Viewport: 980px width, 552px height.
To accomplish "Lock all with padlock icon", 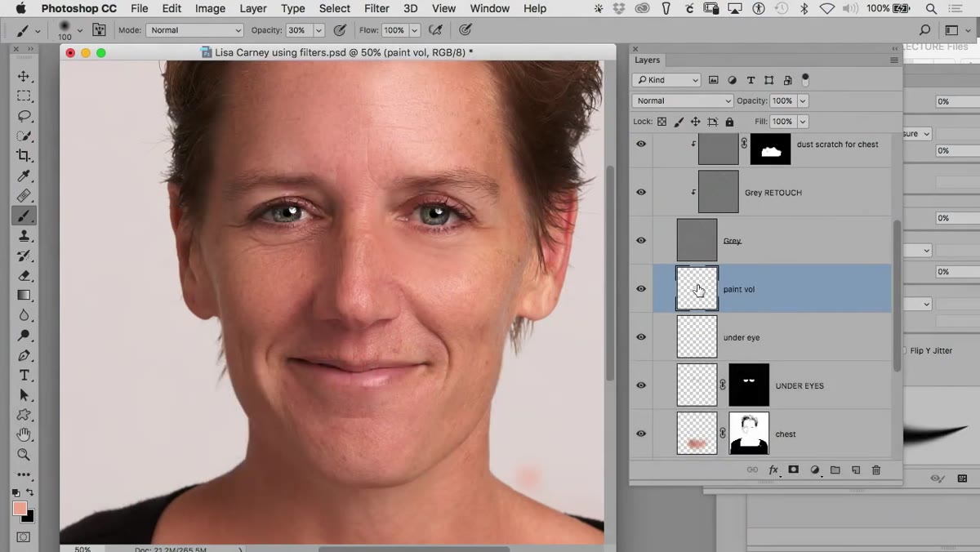I will point(729,122).
